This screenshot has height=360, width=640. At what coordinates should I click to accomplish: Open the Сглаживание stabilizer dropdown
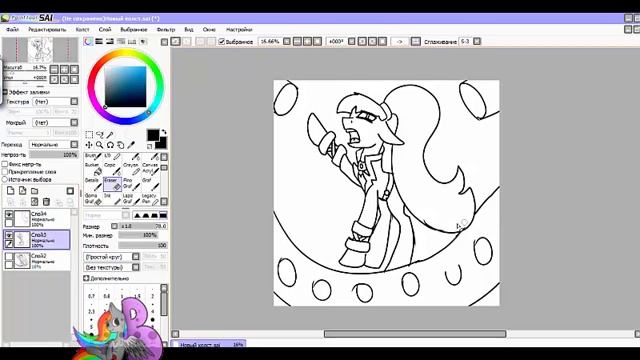coord(477,42)
